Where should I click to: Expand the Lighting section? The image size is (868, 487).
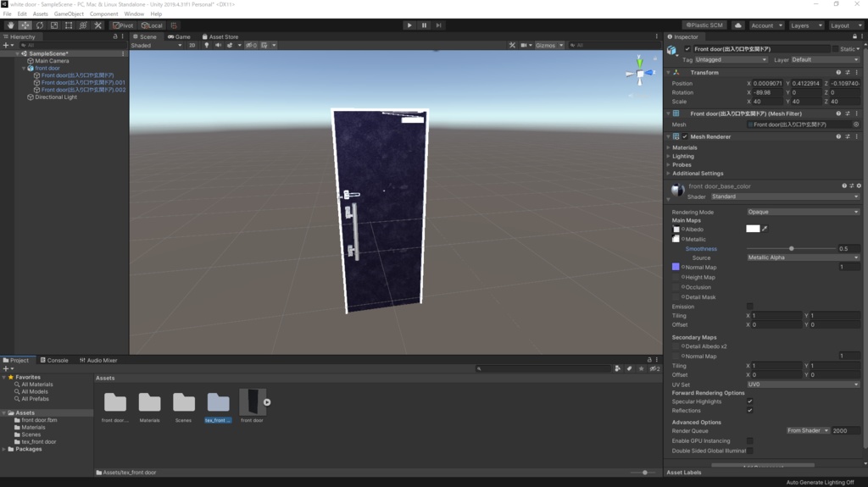668,156
